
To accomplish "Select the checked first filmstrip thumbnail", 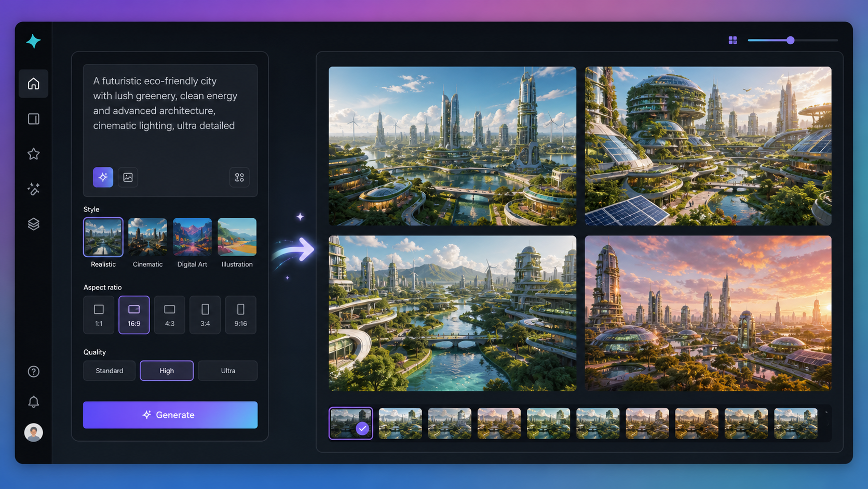I will click(x=351, y=424).
